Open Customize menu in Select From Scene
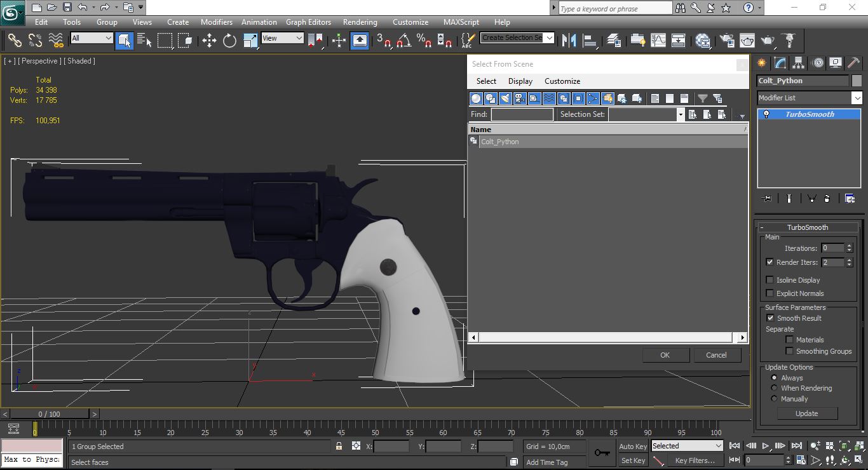The image size is (868, 470). [562, 81]
